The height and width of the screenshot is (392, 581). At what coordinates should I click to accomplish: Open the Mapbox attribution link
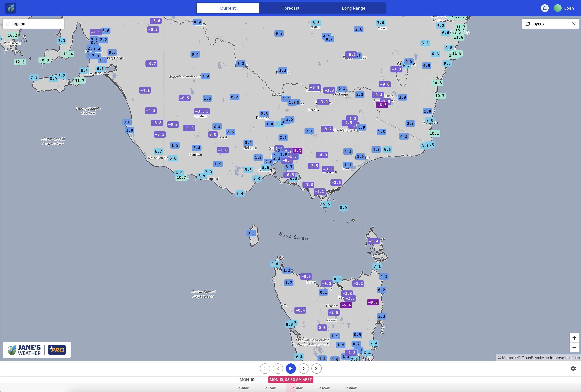(x=507, y=358)
